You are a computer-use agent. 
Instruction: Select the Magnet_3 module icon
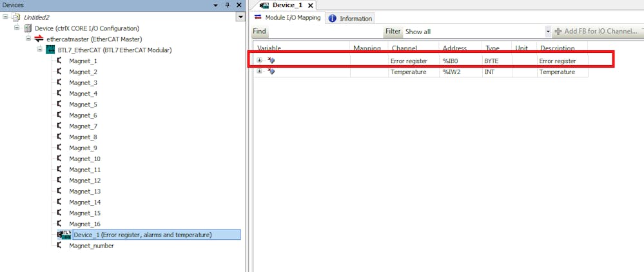coord(60,83)
